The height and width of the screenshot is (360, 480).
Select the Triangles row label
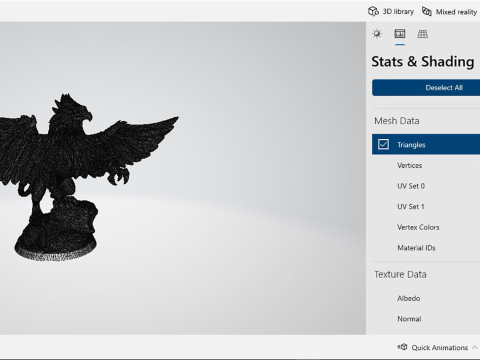pos(411,145)
